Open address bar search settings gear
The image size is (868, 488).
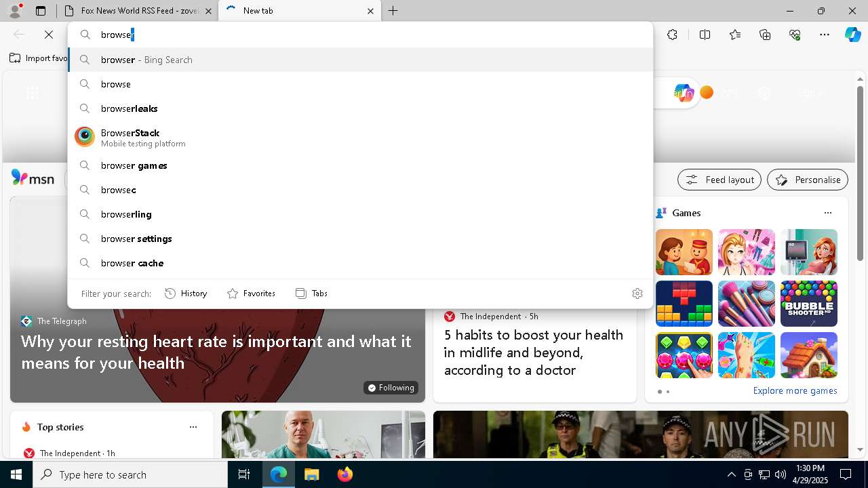(x=637, y=293)
